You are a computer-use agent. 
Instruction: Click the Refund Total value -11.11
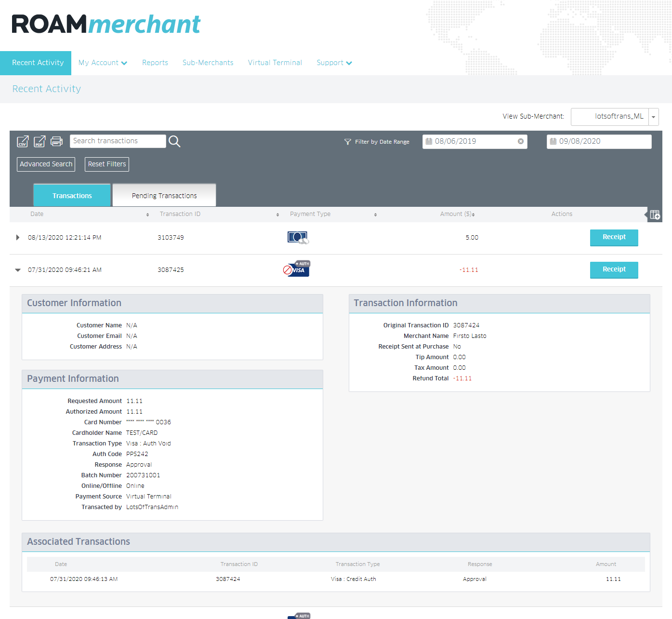(x=462, y=378)
